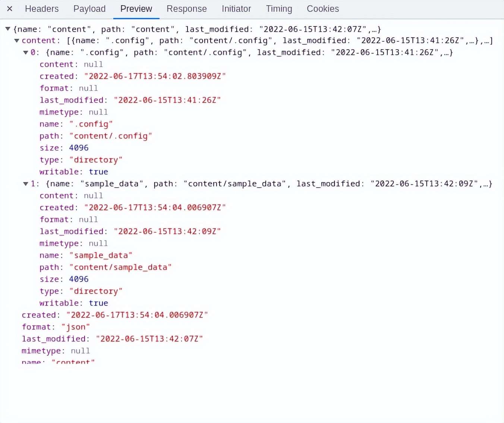
Task: Switch to the Cookies tab
Action: [323, 9]
